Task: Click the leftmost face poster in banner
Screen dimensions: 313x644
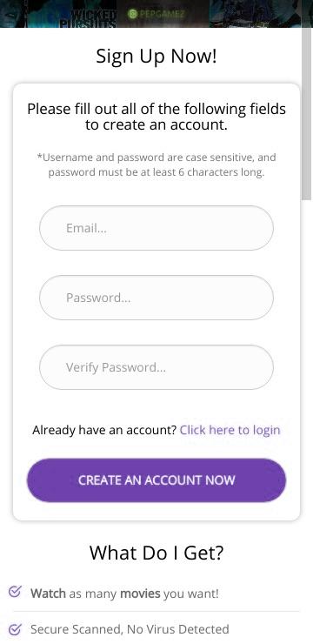Action: pos(12,14)
